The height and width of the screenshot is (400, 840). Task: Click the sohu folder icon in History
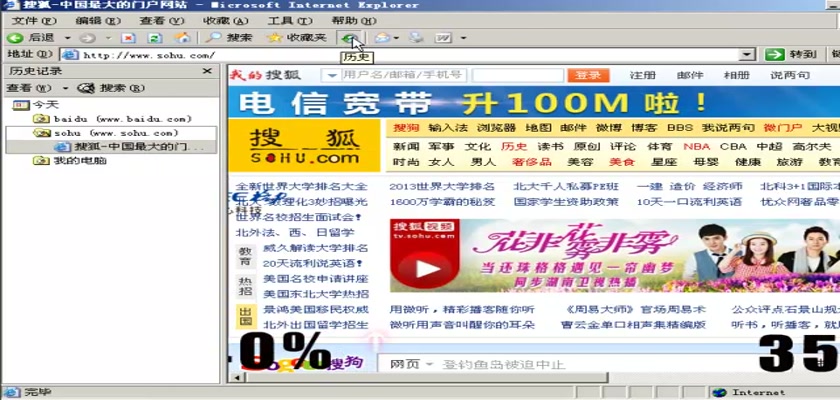point(41,133)
